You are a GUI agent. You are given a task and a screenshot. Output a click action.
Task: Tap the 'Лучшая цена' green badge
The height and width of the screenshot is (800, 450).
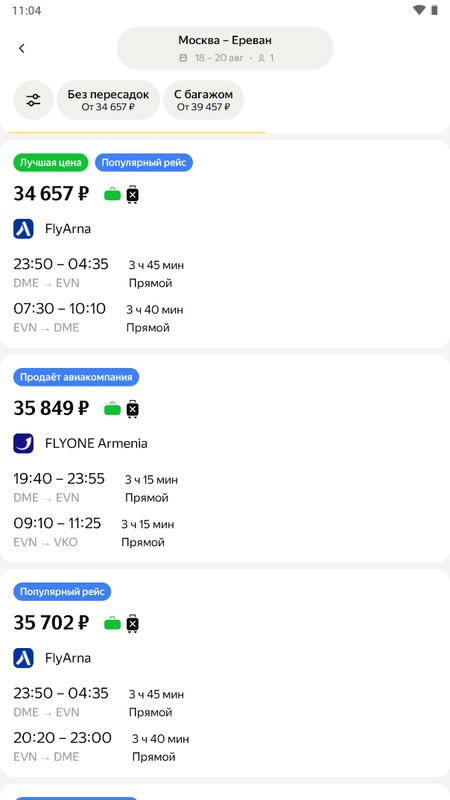pos(51,163)
